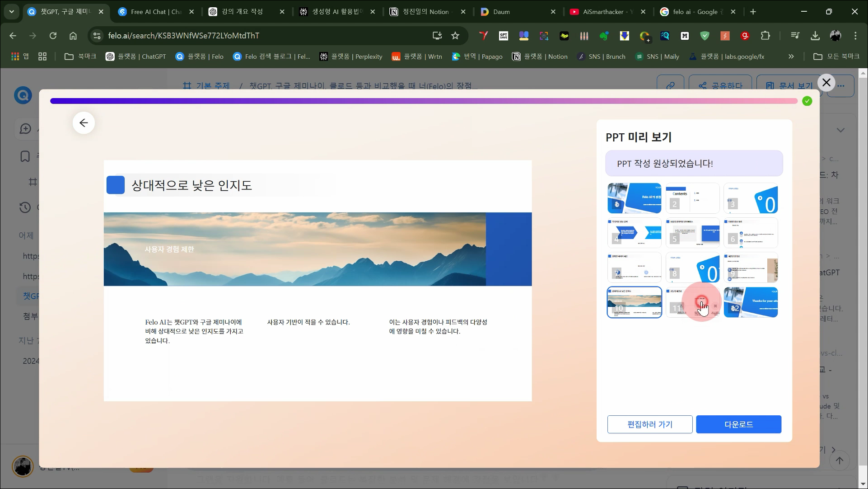Open the browser extensions puzzle icon
This screenshot has width=868, height=489.
pyautogui.click(x=765, y=36)
